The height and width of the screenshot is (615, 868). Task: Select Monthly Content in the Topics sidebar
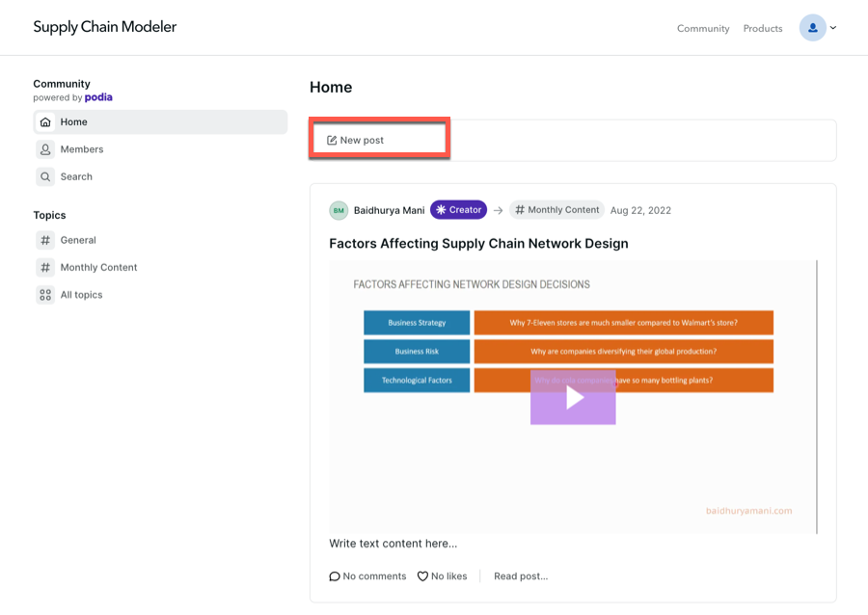tap(98, 267)
